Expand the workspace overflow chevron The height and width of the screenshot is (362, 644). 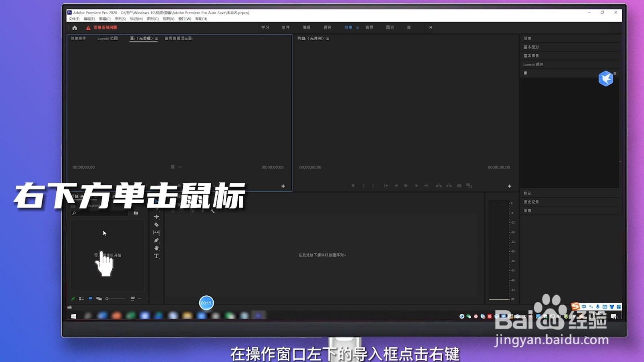click(x=430, y=27)
